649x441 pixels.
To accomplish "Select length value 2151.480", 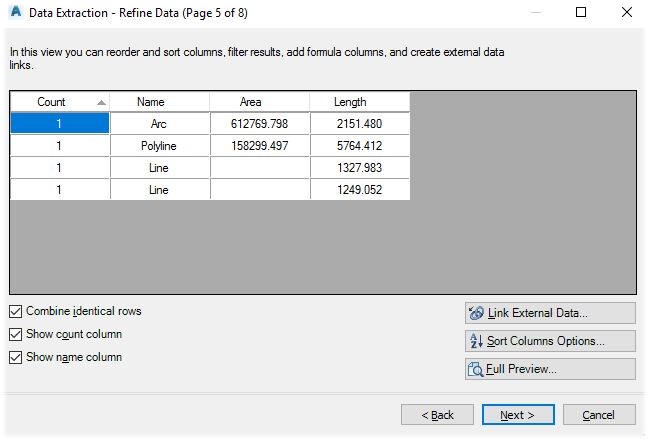I will pyautogui.click(x=360, y=123).
